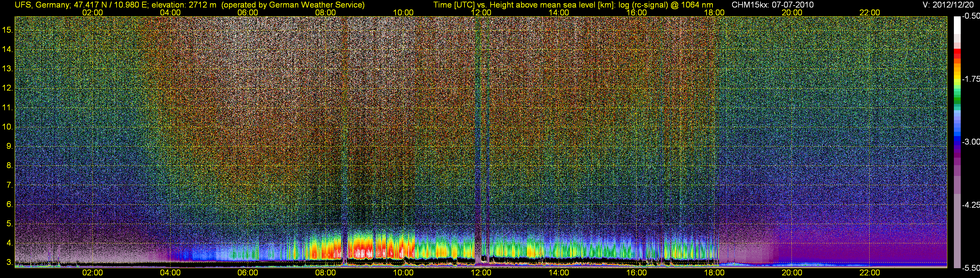Viewport: 980px width, 278px height.
Task: Click the station title 'UFS, Germany'
Action: [41, 5]
